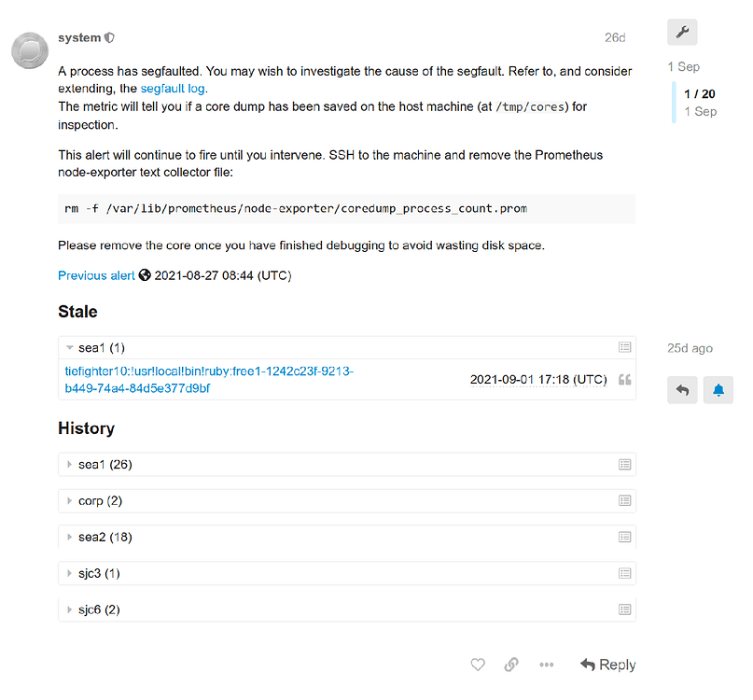Screen dimensions: 753x700
Task: Click the timeline reply arrow button
Action: [x=682, y=390]
